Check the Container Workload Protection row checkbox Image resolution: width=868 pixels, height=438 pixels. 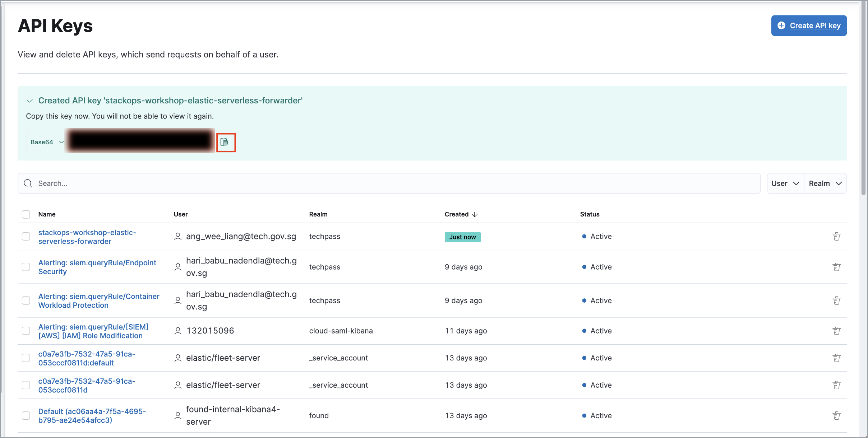click(x=26, y=301)
